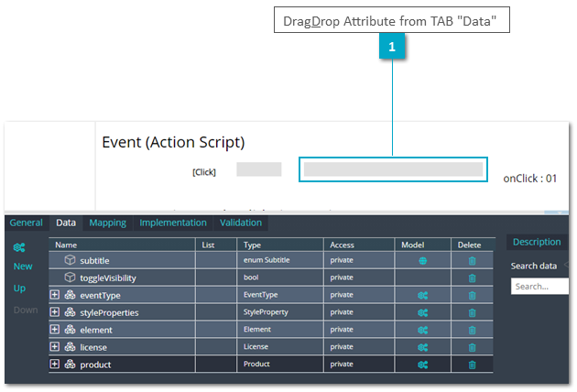Expand the license row

click(54, 346)
